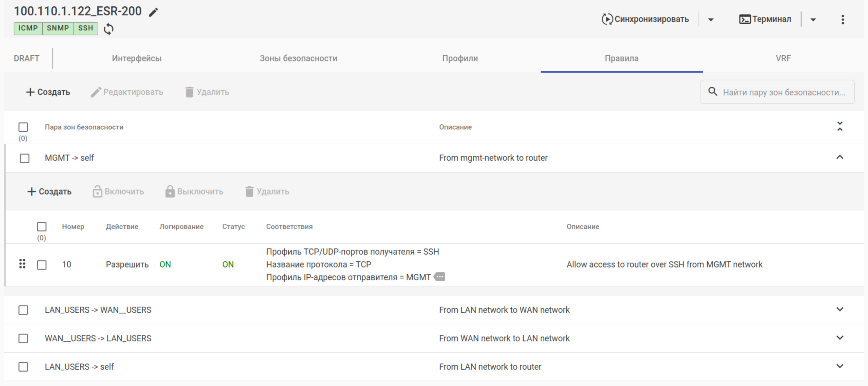Open the three-dot more options menu
868x386 pixels.
842,20
